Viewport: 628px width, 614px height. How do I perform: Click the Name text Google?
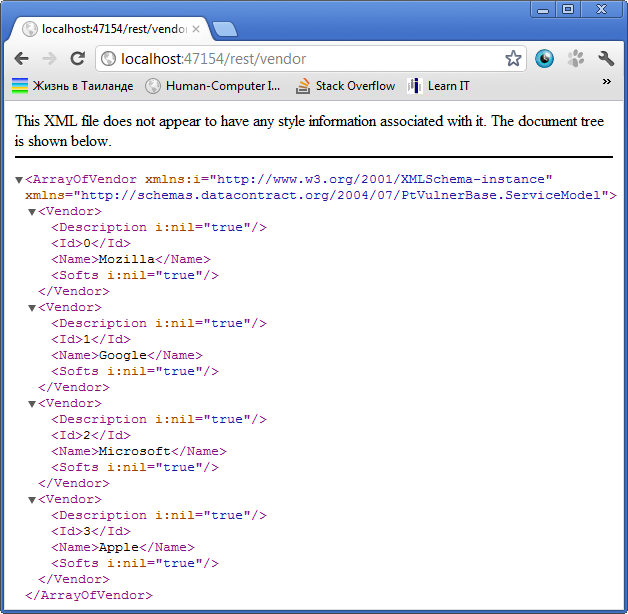(x=123, y=356)
